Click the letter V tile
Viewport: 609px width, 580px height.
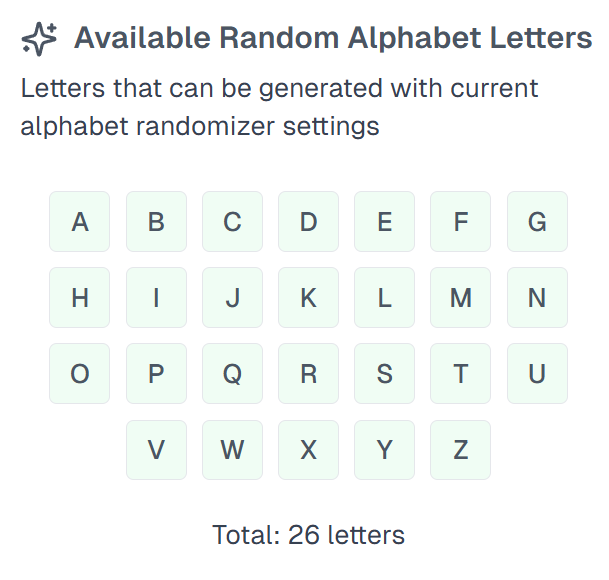pyautogui.click(x=156, y=450)
